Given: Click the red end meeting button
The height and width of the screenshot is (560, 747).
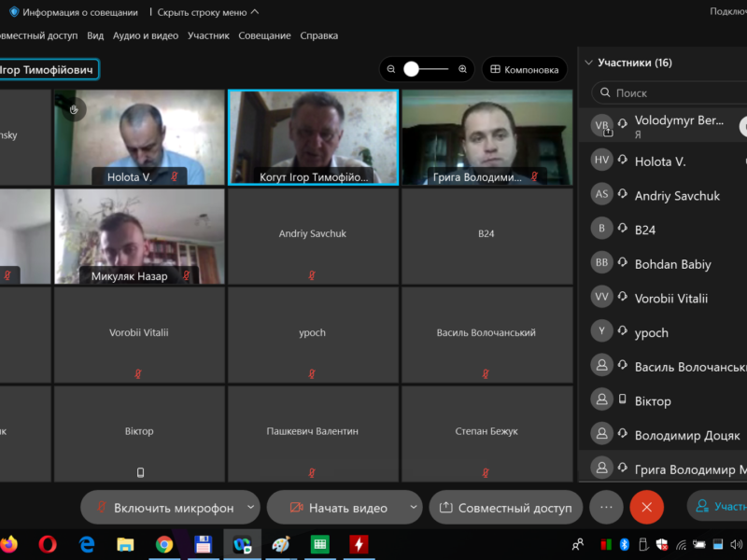Looking at the screenshot, I should [x=646, y=508].
